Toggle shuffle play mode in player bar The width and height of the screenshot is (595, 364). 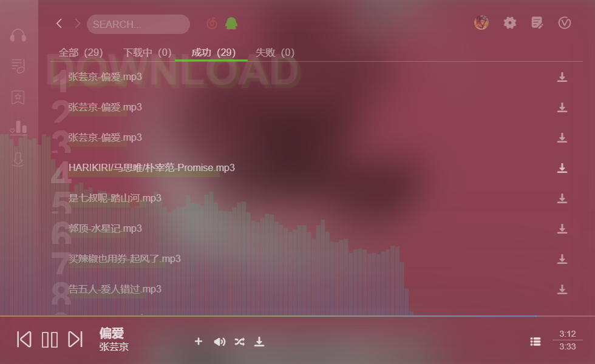[x=239, y=342]
